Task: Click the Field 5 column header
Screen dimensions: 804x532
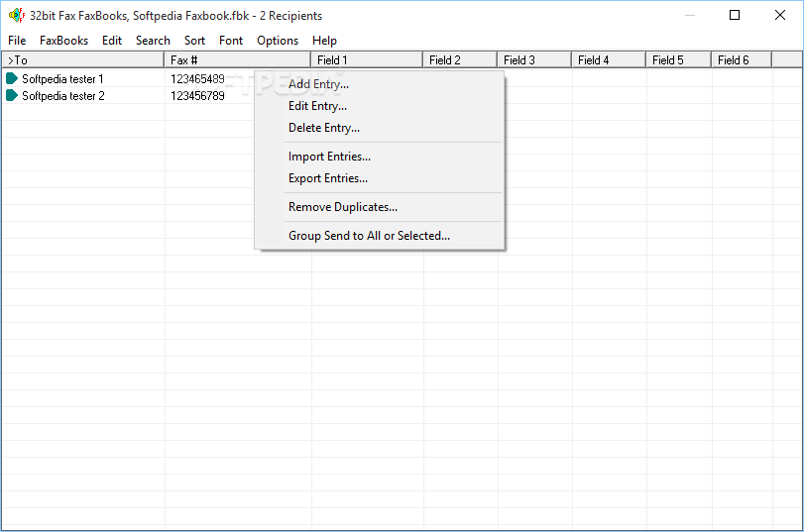Action: (679, 60)
